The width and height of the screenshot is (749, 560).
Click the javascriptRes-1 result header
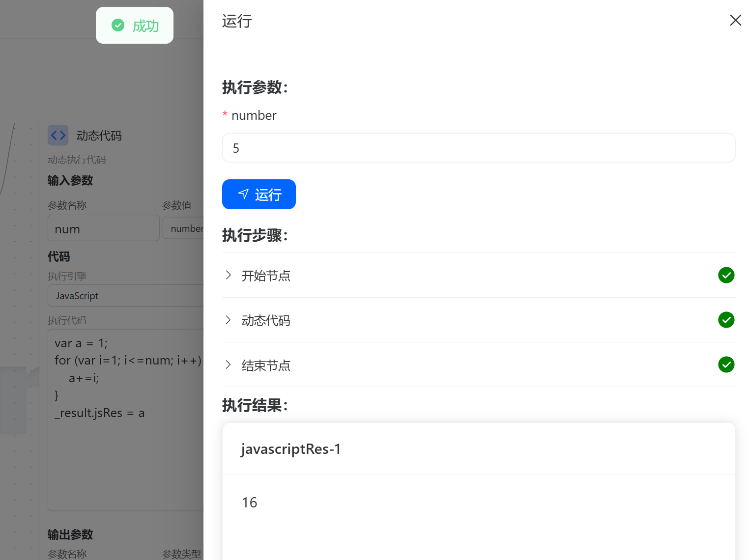pyautogui.click(x=291, y=449)
